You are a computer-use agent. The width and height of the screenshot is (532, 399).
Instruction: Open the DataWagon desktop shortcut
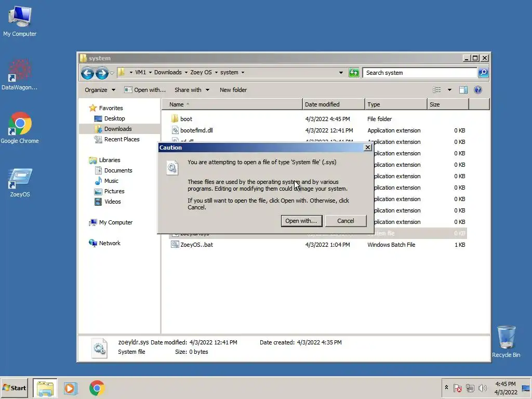pyautogui.click(x=19, y=75)
